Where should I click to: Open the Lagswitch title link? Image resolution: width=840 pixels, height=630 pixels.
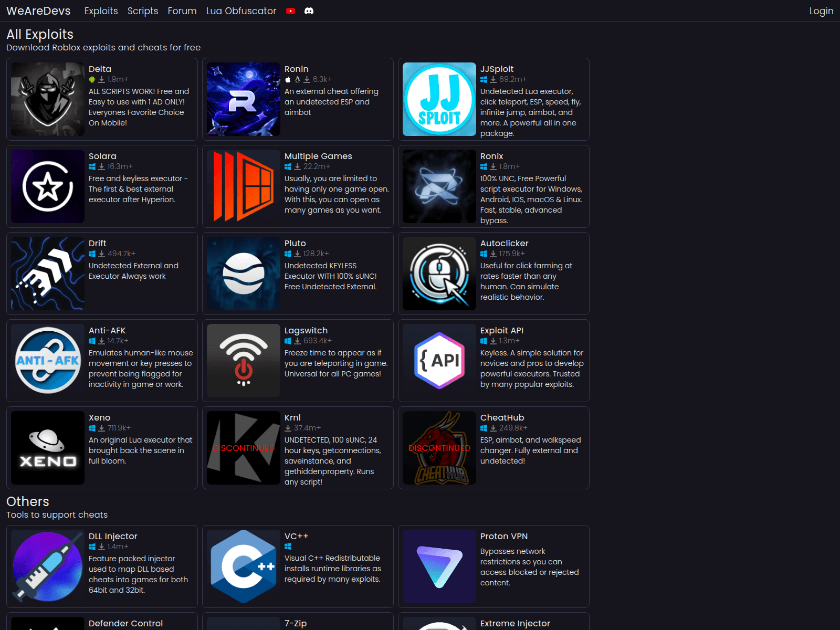(x=306, y=330)
